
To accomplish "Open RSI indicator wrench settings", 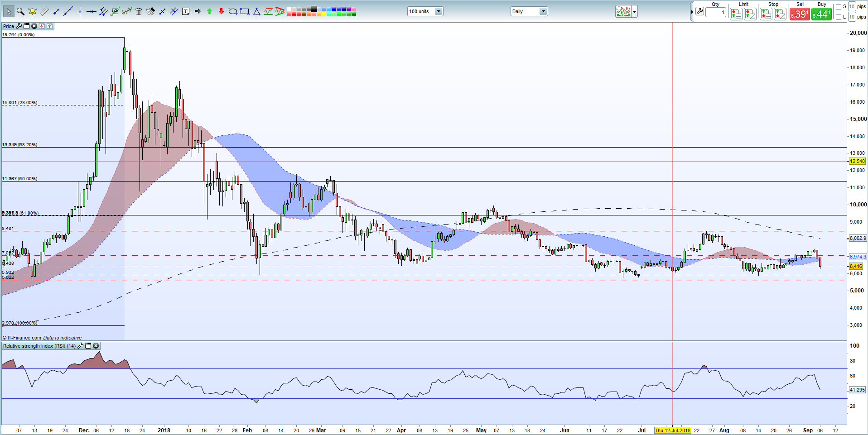I will click(x=81, y=346).
